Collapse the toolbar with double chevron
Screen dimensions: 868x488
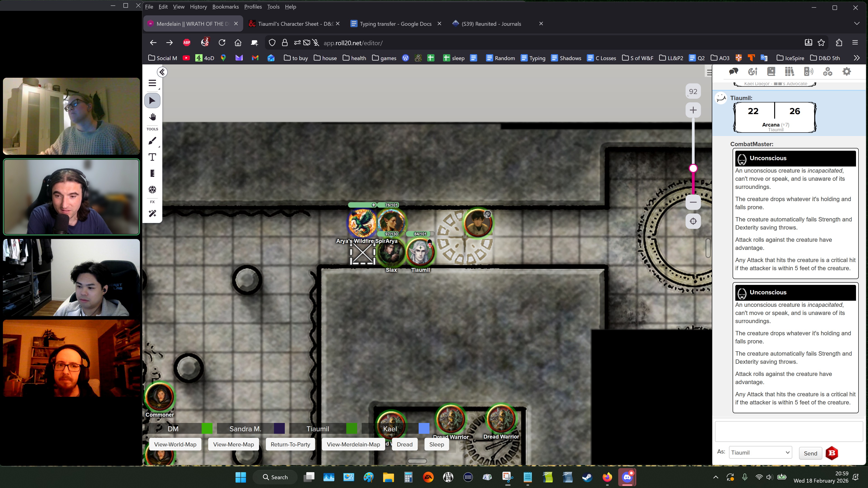(163, 72)
